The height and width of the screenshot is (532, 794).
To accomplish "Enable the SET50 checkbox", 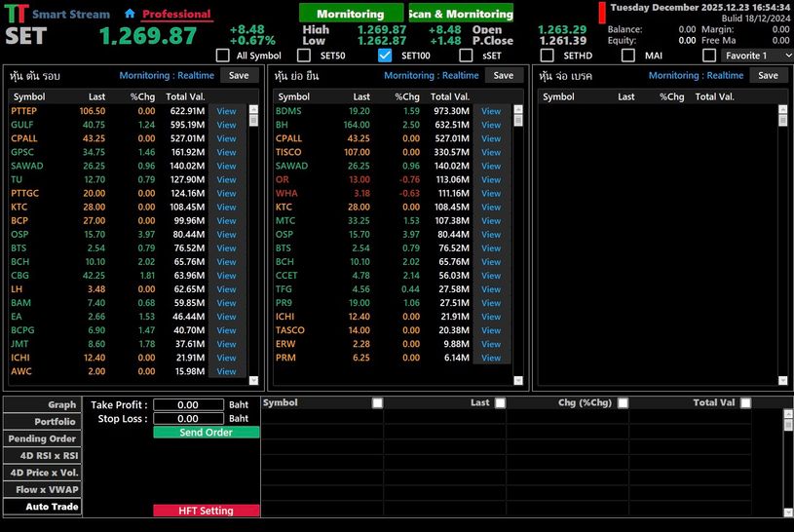I will coord(304,56).
